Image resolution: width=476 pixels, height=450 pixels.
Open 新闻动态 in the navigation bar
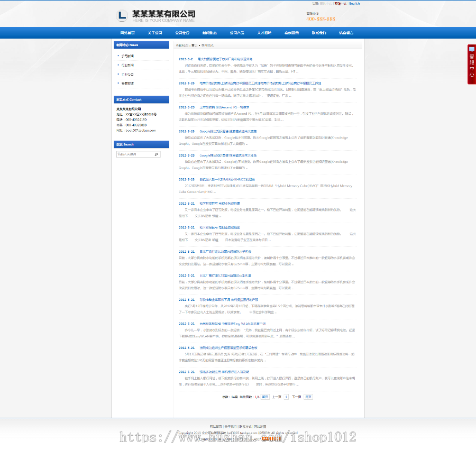209,33
